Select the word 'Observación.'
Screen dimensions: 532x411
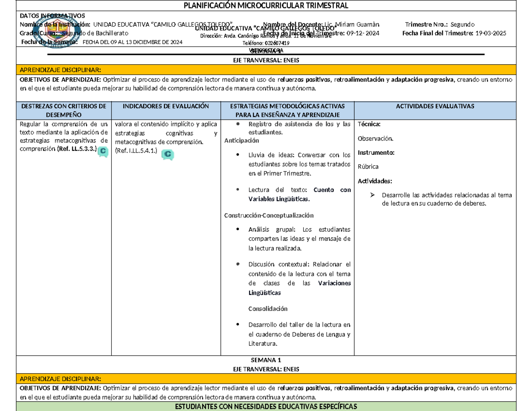(375, 138)
